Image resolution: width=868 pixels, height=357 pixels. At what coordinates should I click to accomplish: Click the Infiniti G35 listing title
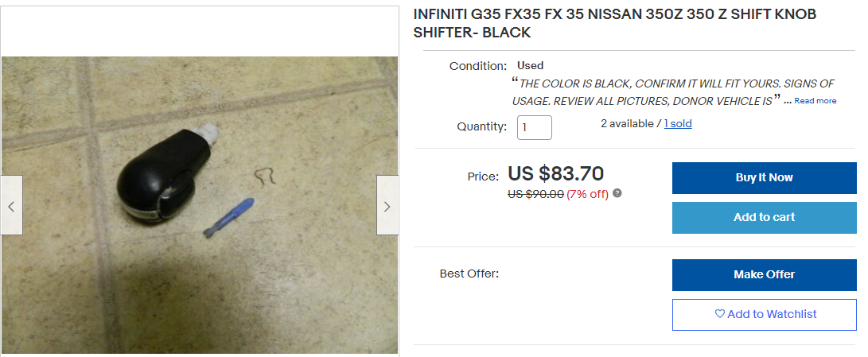tap(614, 24)
